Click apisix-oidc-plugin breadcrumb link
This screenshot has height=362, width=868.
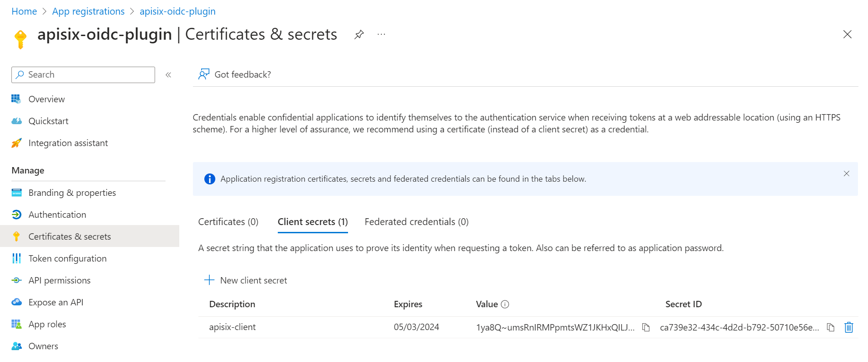[x=177, y=11]
